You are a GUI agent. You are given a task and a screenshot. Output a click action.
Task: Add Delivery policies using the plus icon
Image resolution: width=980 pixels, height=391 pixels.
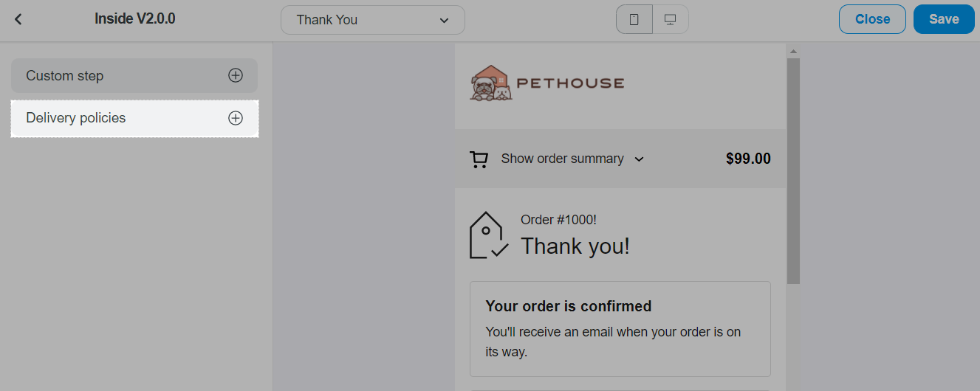(x=236, y=118)
